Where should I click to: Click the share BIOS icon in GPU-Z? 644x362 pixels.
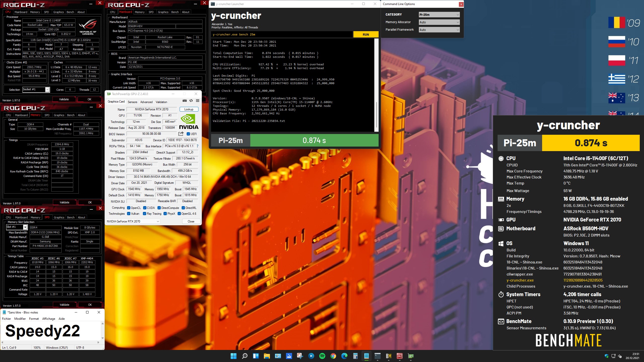coord(181,134)
